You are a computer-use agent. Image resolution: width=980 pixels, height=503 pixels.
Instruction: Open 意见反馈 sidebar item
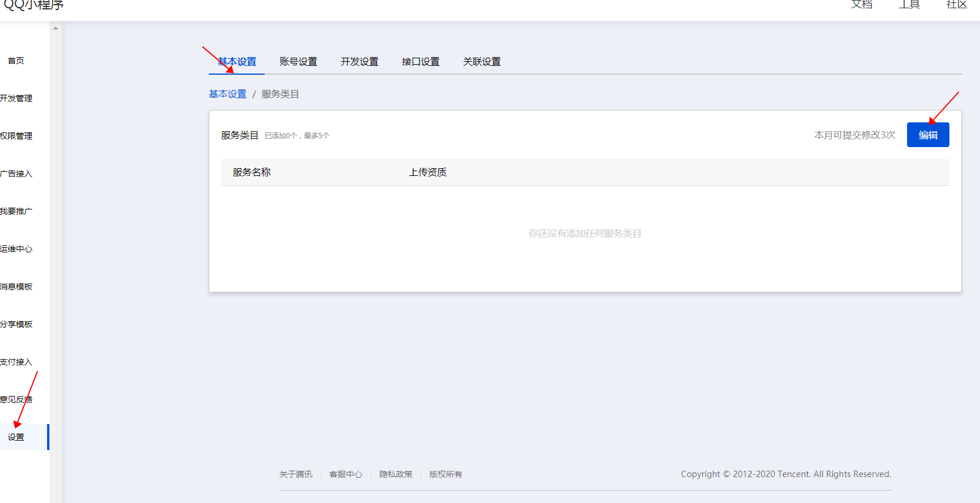[x=16, y=399]
